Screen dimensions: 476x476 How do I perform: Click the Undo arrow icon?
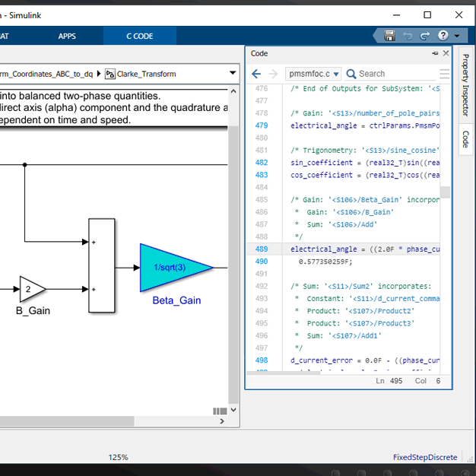tap(408, 36)
